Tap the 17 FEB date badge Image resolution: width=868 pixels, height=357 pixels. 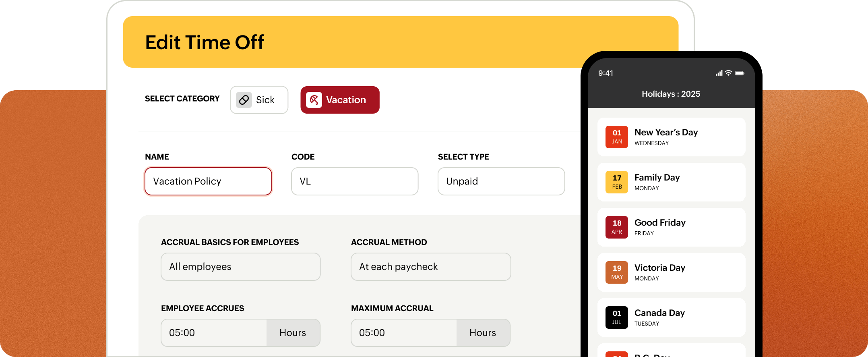point(617,182)
